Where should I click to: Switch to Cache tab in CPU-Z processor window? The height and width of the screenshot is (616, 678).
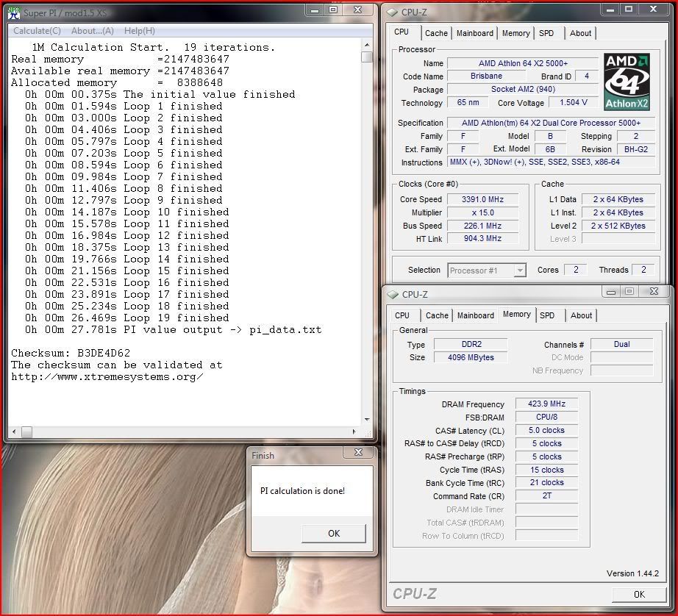click(x=436, y=33)
